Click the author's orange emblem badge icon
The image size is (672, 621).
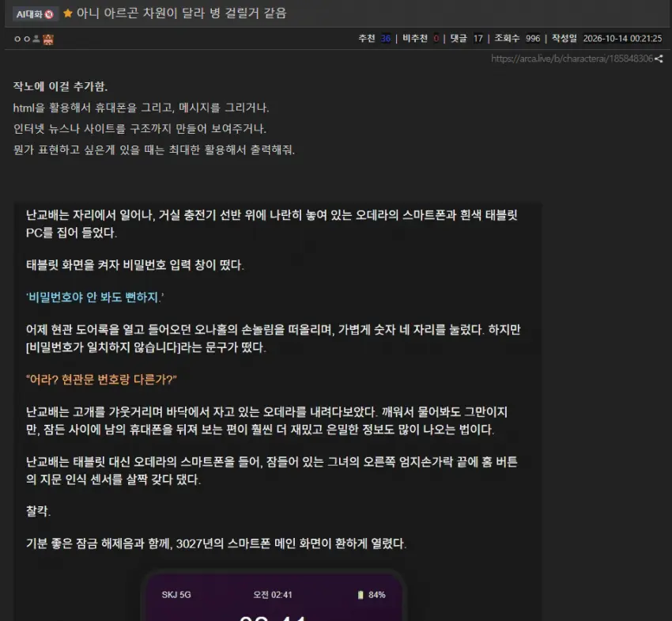(48, 40)
